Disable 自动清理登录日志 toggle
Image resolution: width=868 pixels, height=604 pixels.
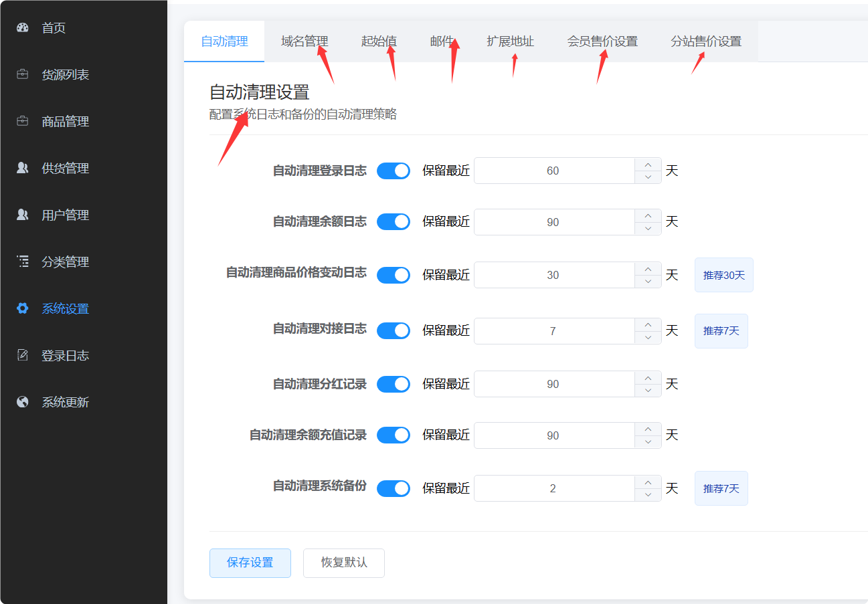coord(394,171)
